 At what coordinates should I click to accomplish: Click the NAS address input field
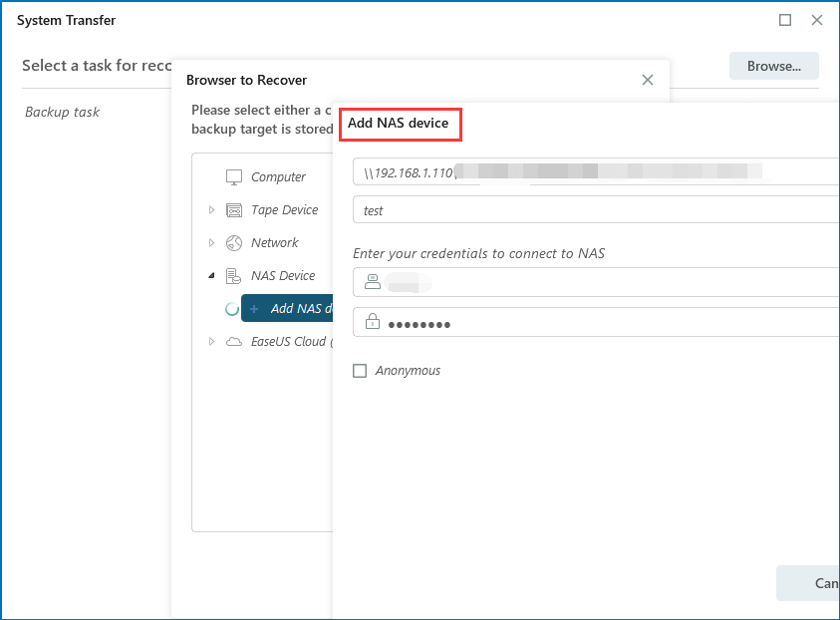coord(598,171)
